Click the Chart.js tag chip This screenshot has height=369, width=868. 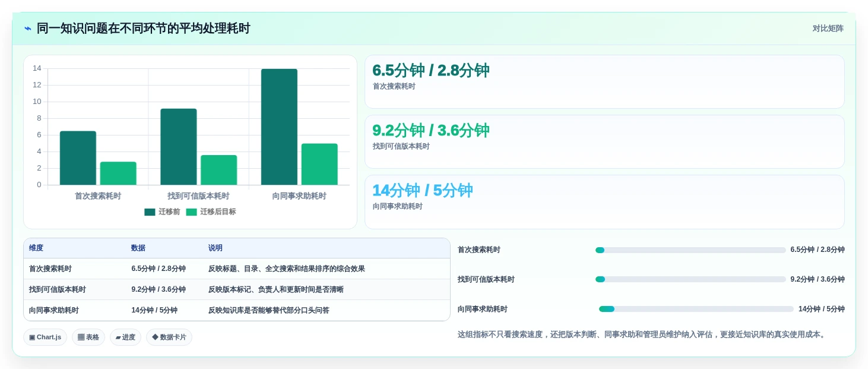click(x=45, y=338)
